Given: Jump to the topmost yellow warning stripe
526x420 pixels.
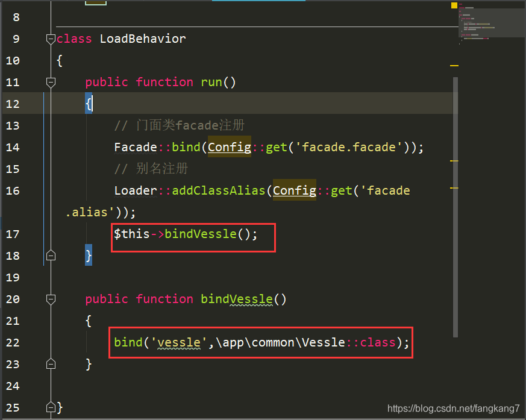Looking at the screenshot, I should click(x=454, y=66).
